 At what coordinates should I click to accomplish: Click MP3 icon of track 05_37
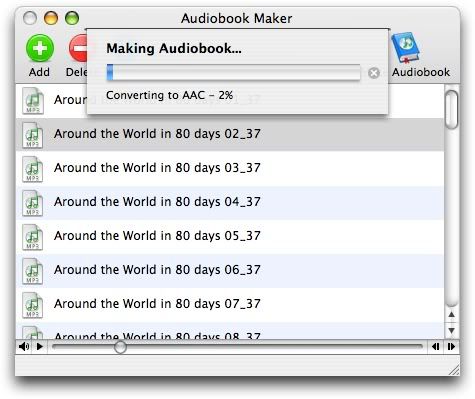(32, 237)
